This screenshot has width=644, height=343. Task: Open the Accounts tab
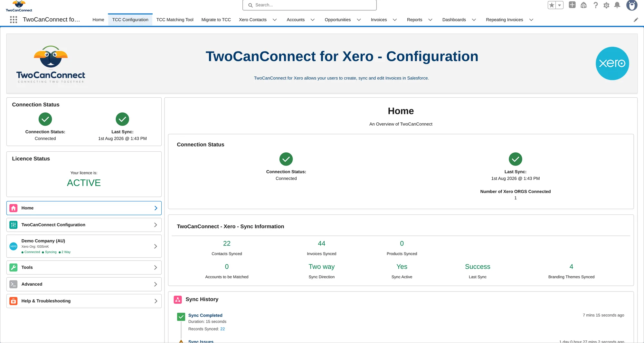click(296, 20)
